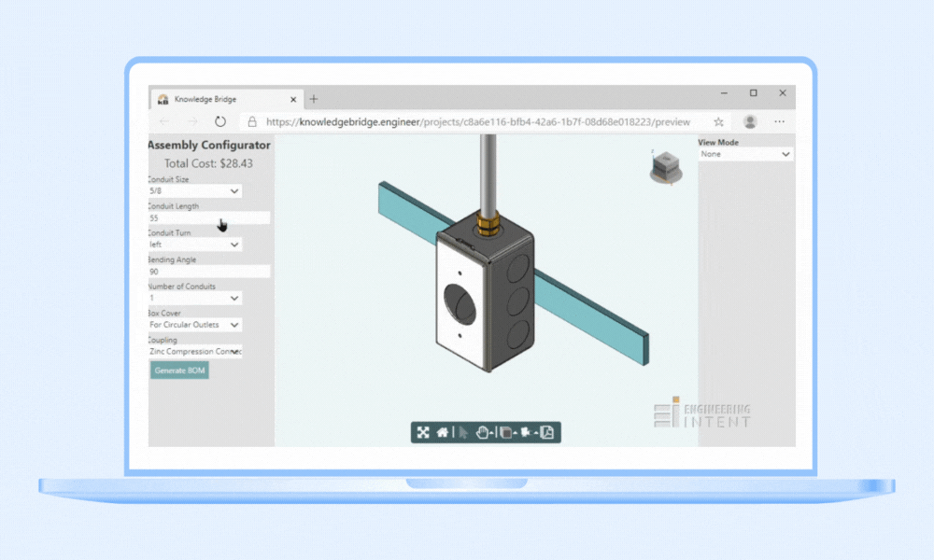
Task: Open the Conduit Turn dropdown showing left
Action: pos(194,244)
